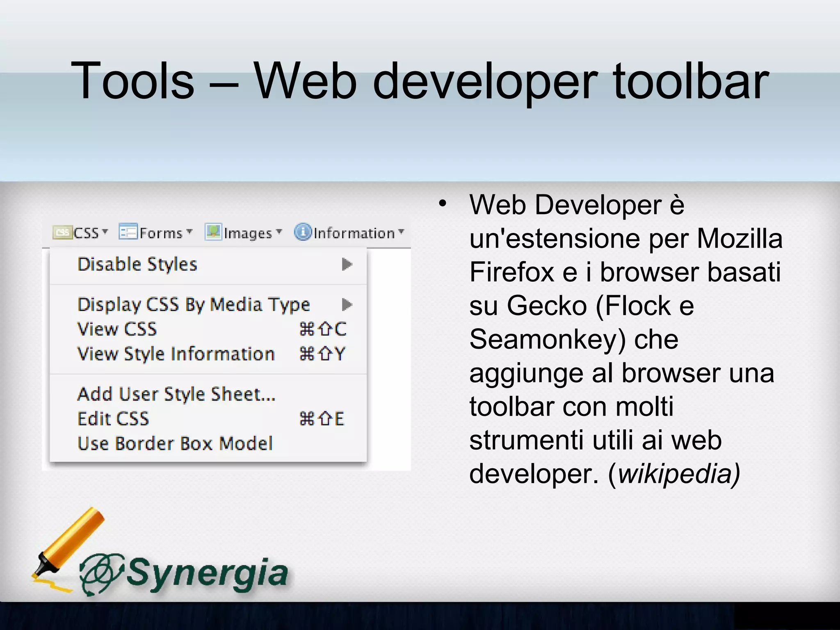This screenshot has height=630, width=840.
Task: Click the text 'Web Developer è'
Action: click(577, 205)
